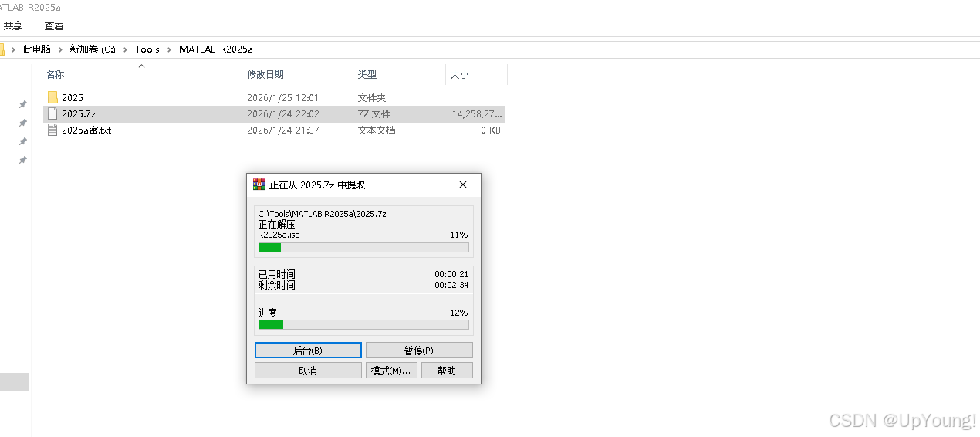
Task: Expand the chevron after 新加卷 (C:) breadcrumb
Action: pos(125,49)
